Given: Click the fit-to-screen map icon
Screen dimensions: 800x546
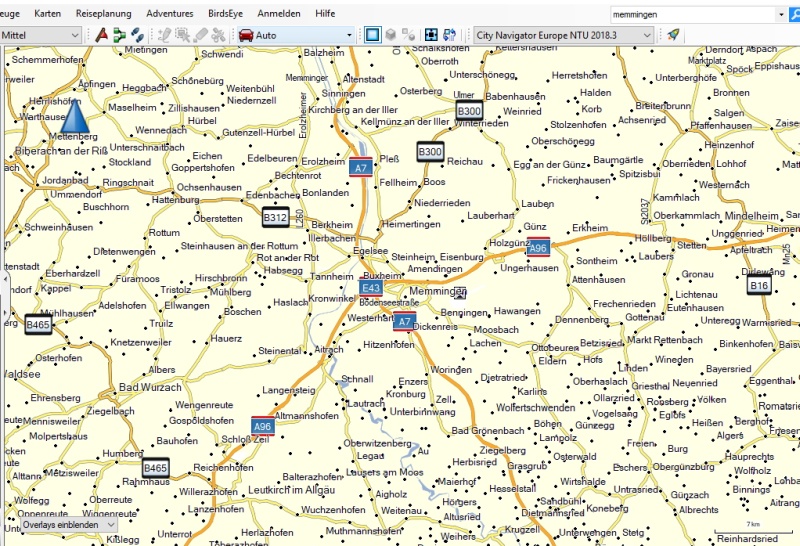Looking at the screenshot, I should pos(432,35).
